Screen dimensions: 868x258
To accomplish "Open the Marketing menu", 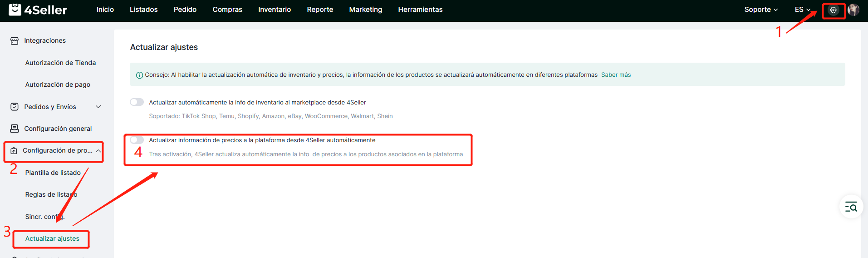I will click(365, 10).
